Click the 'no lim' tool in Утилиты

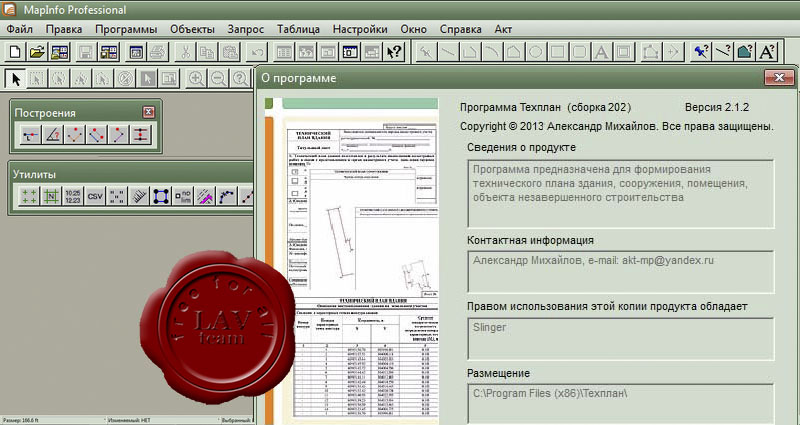click(183, 196)
